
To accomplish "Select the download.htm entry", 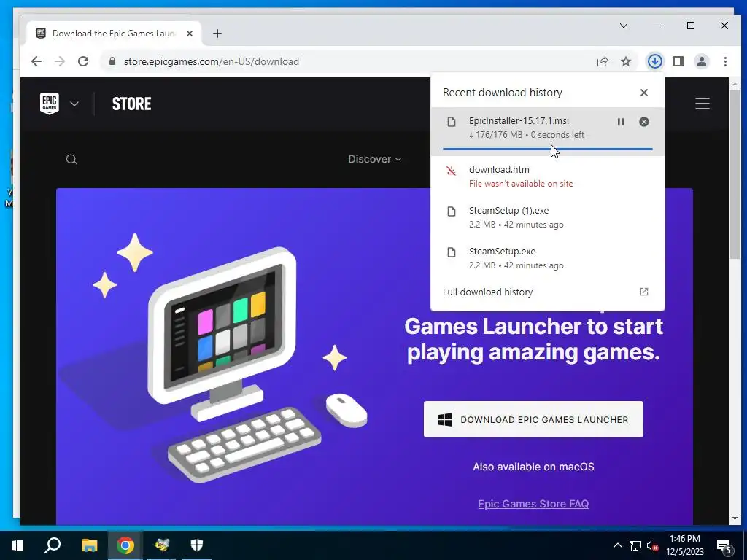I will (x=547, y=176).
